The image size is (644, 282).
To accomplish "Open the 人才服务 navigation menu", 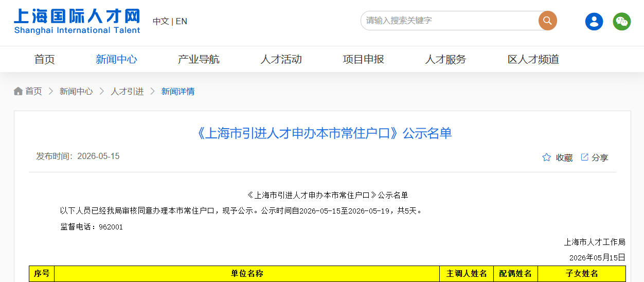I will click(445, 59).
